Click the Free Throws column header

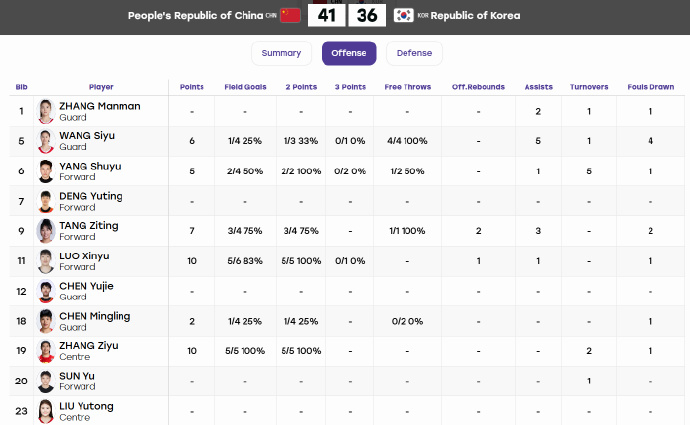pyautogui.click(x=408, y=87)
